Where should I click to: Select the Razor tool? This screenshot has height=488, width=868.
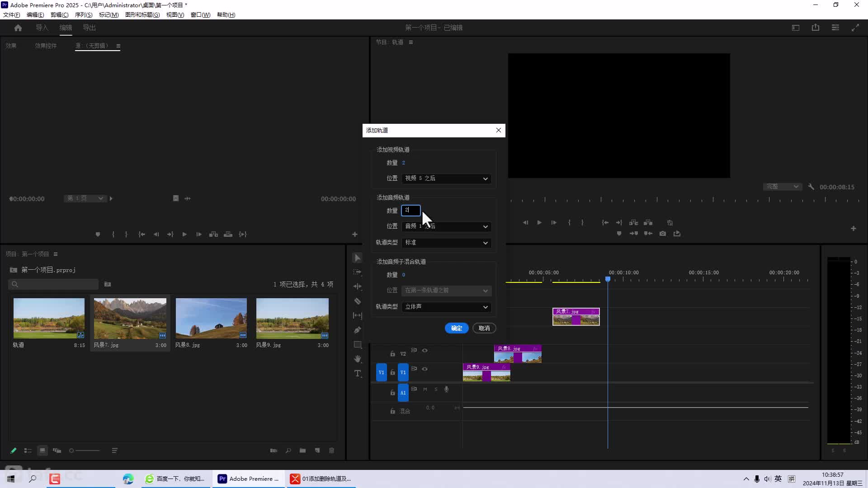[x=358, y=301]
